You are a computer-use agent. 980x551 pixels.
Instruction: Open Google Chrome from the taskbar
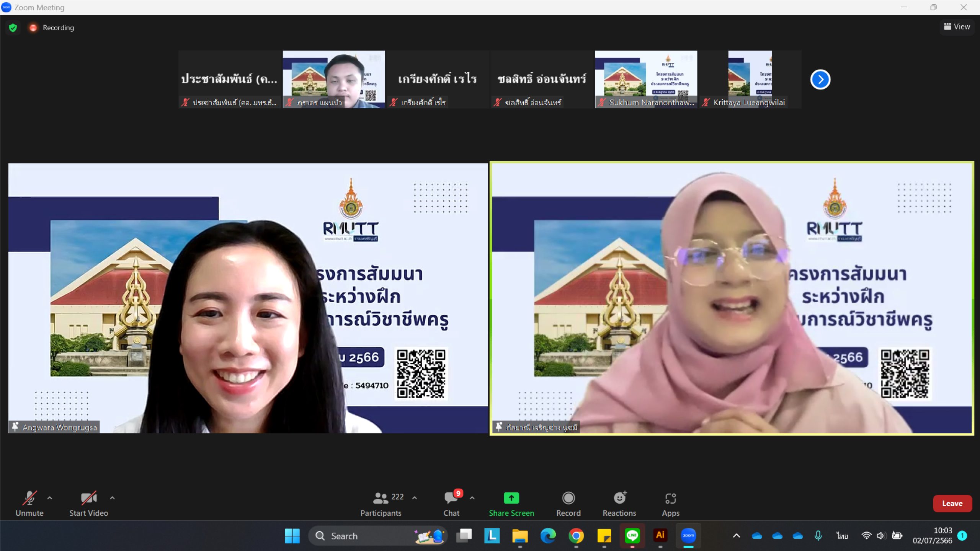576,536
